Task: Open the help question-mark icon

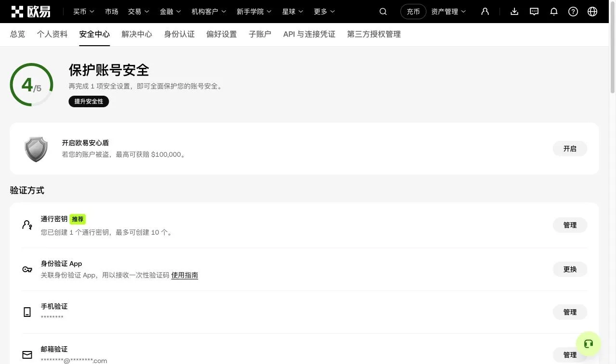Action: [573, 12]
